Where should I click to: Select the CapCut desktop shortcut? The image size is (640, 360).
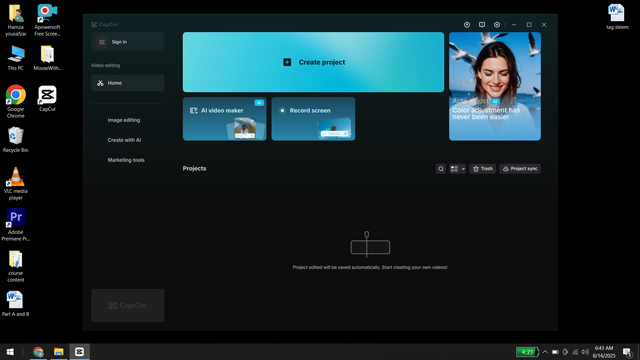pyautogui.click(x=47, y=98)
